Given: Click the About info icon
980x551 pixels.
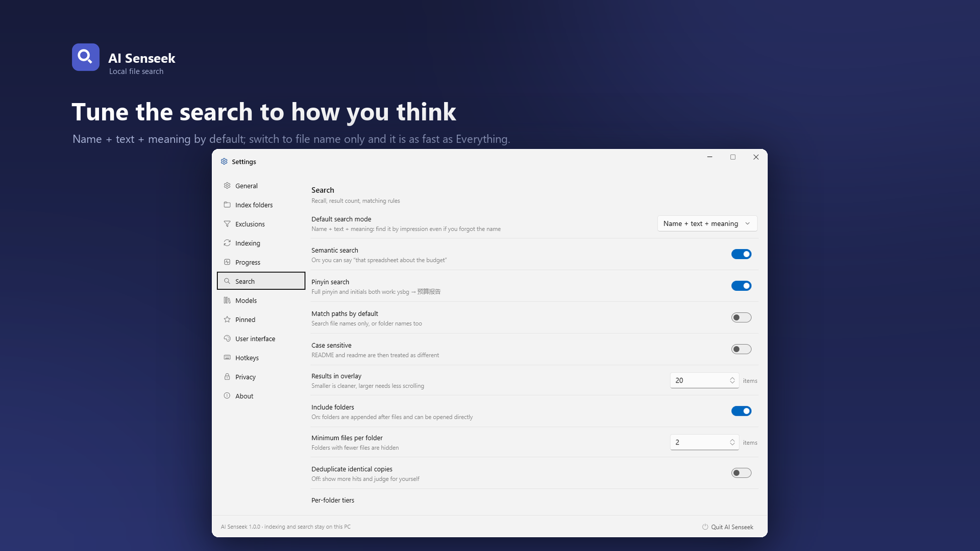Looking at the screenshot, I should coord(227,396).
